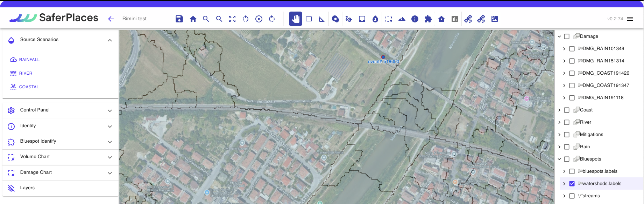Collapse the Source Scenarios section
The width and height of the screenshot is (644, 204).
coord(110,40)
